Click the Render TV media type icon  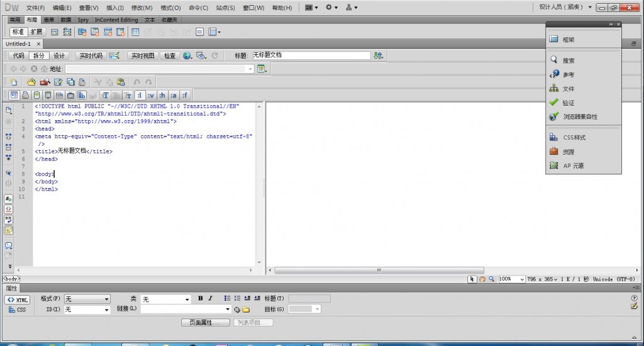click(70, 95)
